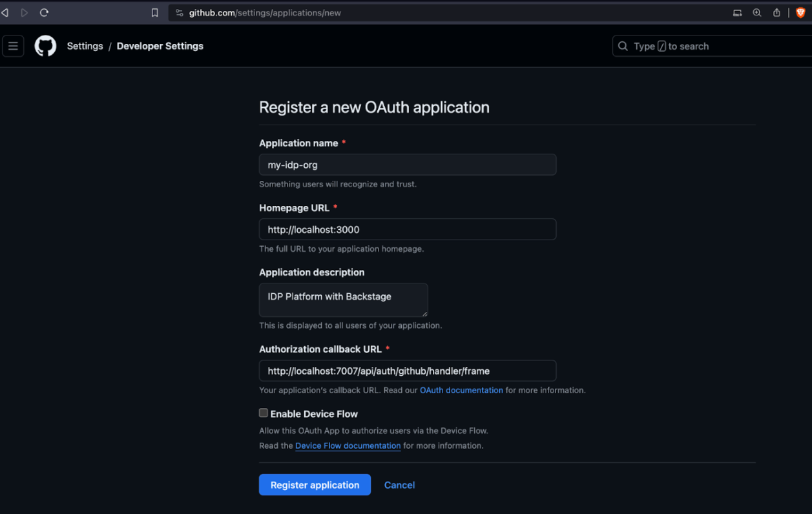The height and width of the screenshot is (514, 812).
Task: Open the sidebar hamburger menu
Action: point(13,46)
